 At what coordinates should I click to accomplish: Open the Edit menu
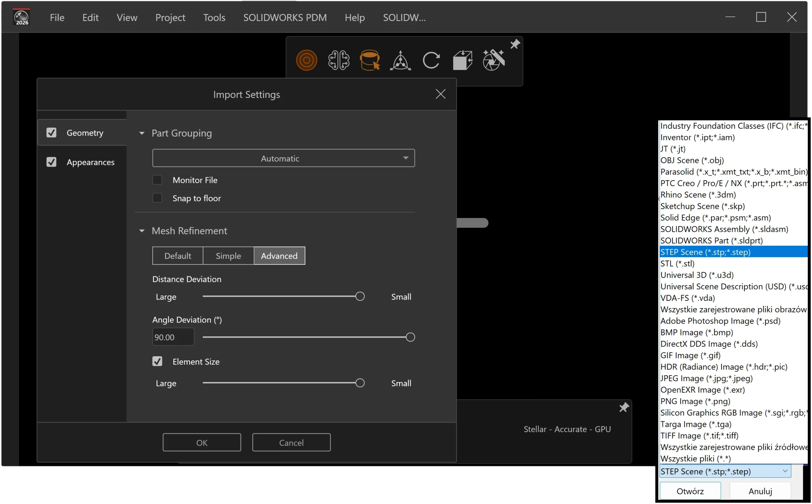pyautogui.click(x=90, y=17)
